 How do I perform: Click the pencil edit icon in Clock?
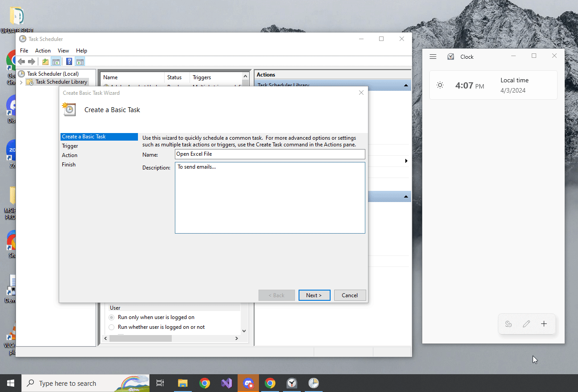click(x=526, y=324)
